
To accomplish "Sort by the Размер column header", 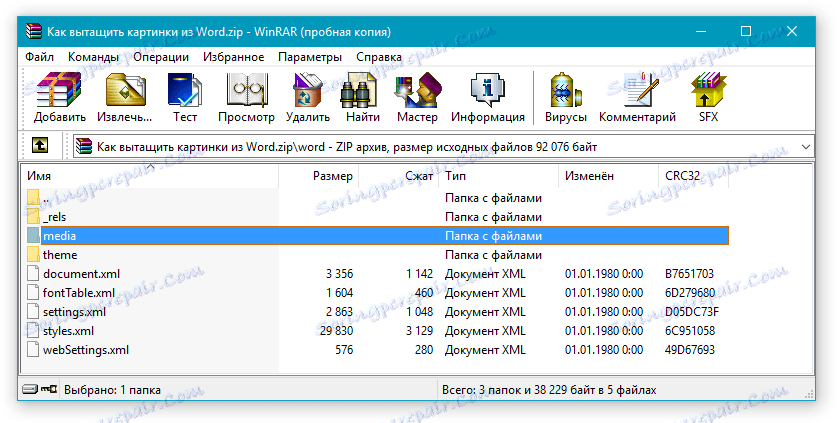I will click(x=319, y=176).
